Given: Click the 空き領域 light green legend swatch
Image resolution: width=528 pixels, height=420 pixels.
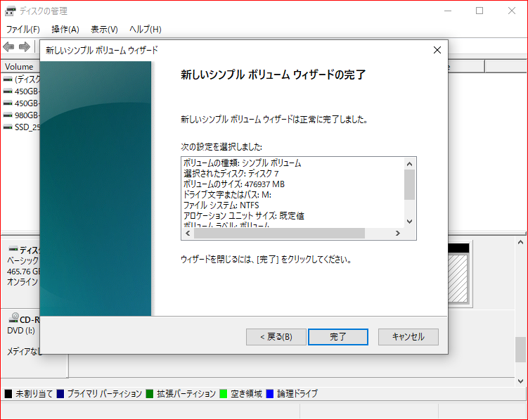Looking at the screenshot, I should click(x=224, y=394).
